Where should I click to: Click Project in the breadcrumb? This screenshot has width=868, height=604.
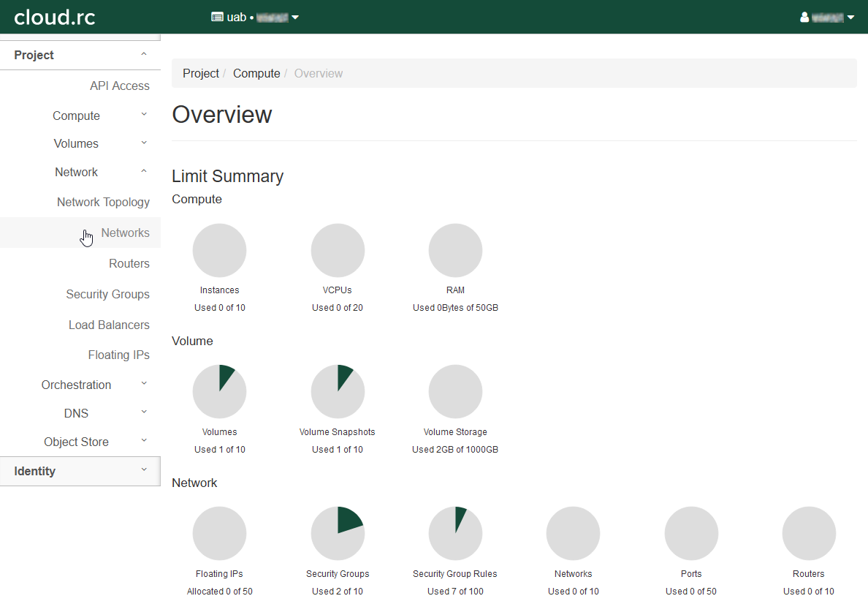[201, 74]
